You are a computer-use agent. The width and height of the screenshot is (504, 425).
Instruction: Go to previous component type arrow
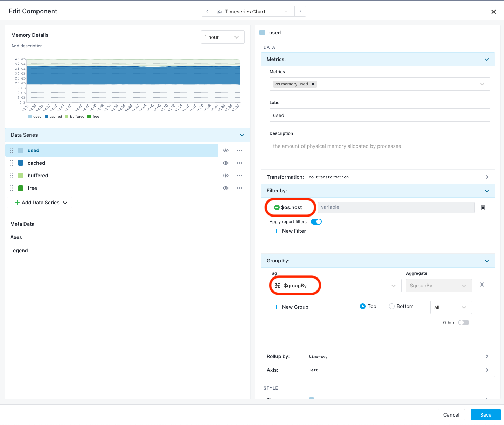click(207, 11)
